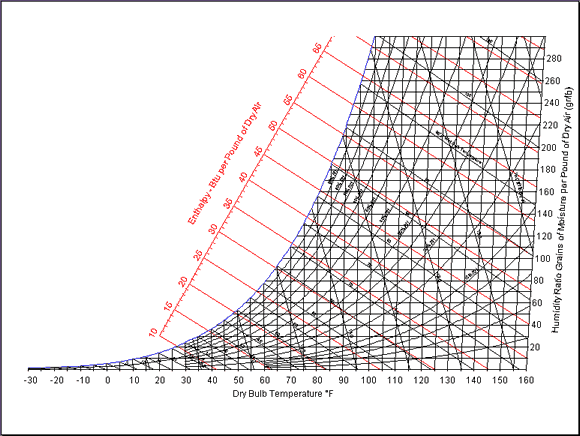
Task: Pick the 10 label on dry bulb temperature axis
Action: 134,380
